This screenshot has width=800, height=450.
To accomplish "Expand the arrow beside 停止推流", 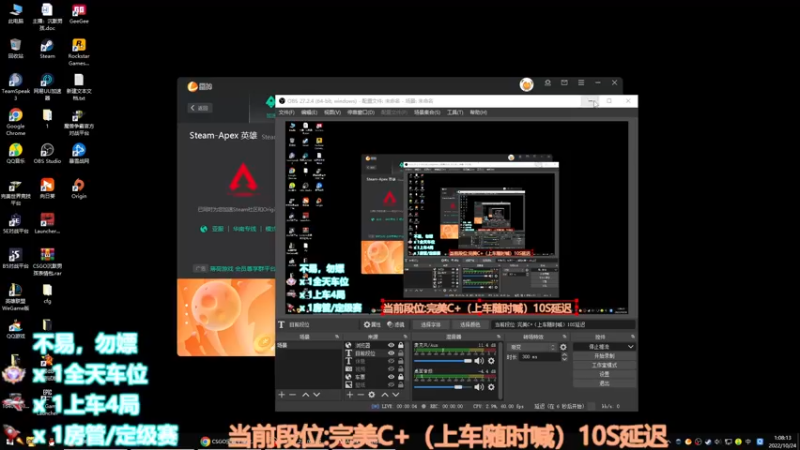I will [x=631, y=347].
